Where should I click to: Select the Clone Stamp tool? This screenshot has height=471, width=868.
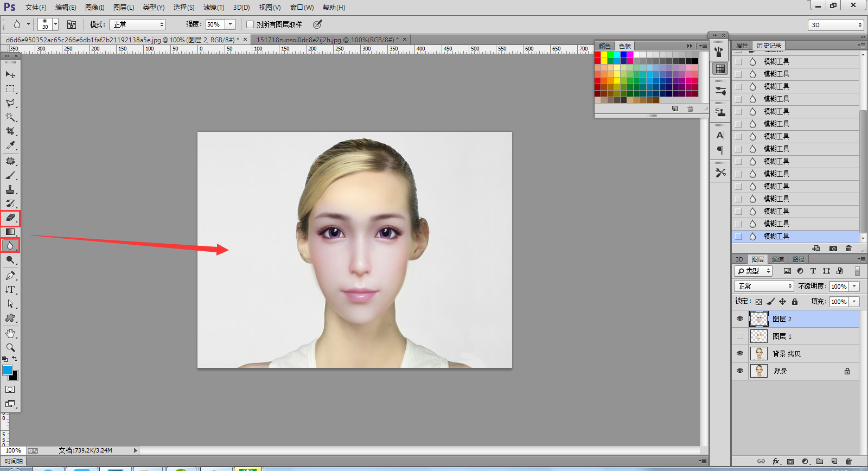tap(10, 189)
